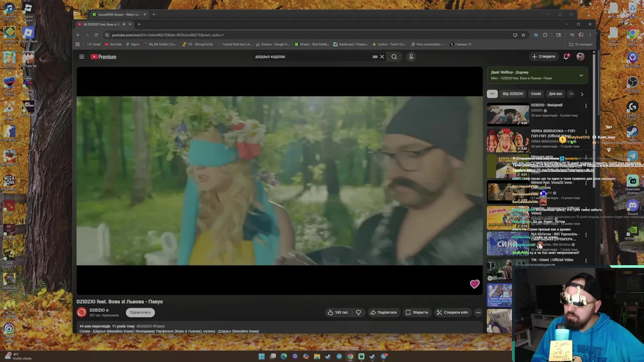
Task: Go back in the browser
Action: 78,35
